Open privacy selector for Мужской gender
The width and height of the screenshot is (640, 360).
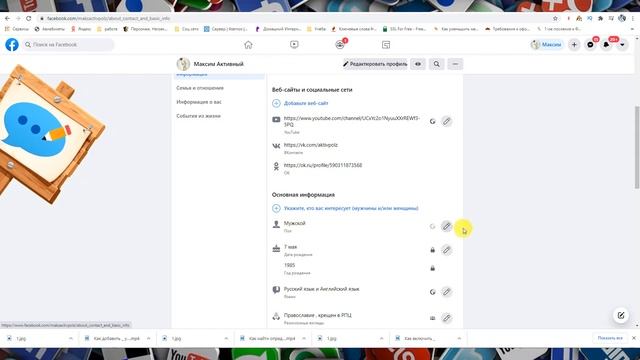(x=432, y=226)
